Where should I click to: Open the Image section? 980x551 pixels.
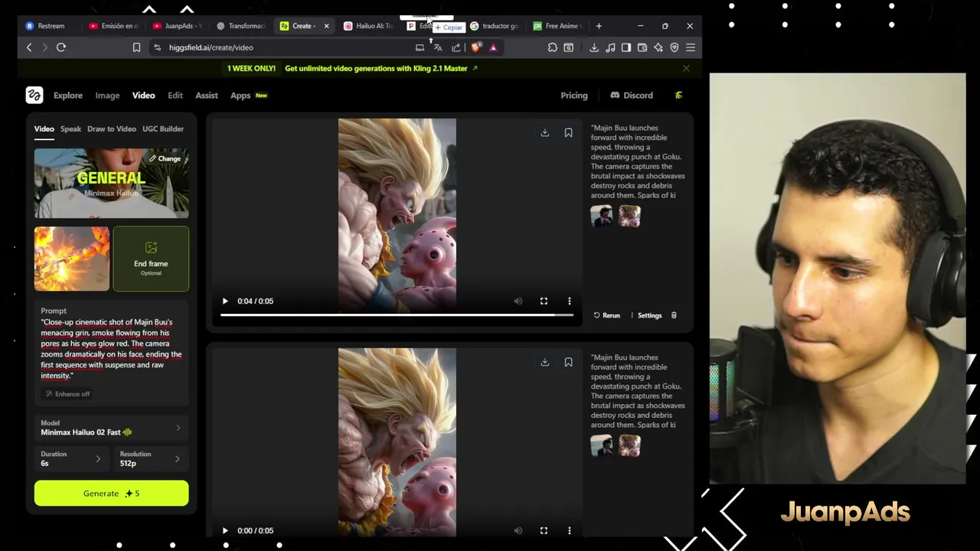[107, 96]
